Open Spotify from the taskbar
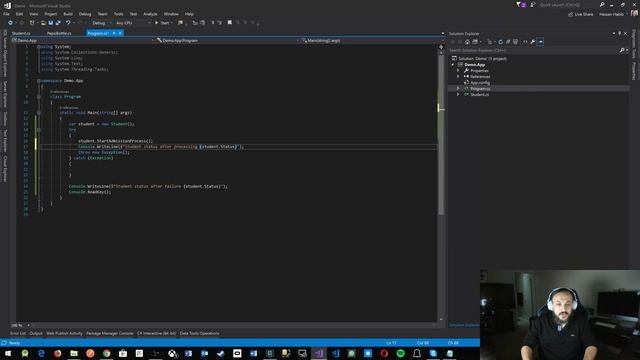Image resolution: width=640 pixels, height=360 pixels. click(x=400, y=353)
